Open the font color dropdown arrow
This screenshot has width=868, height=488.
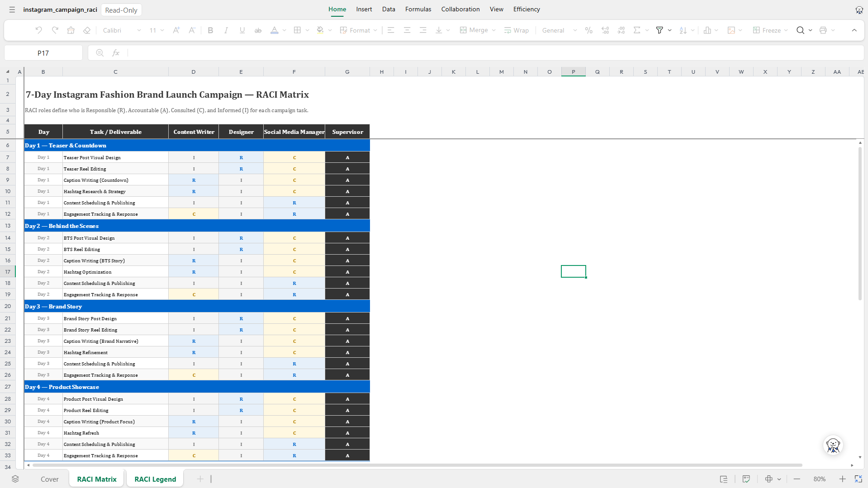[x=284, y=30]
